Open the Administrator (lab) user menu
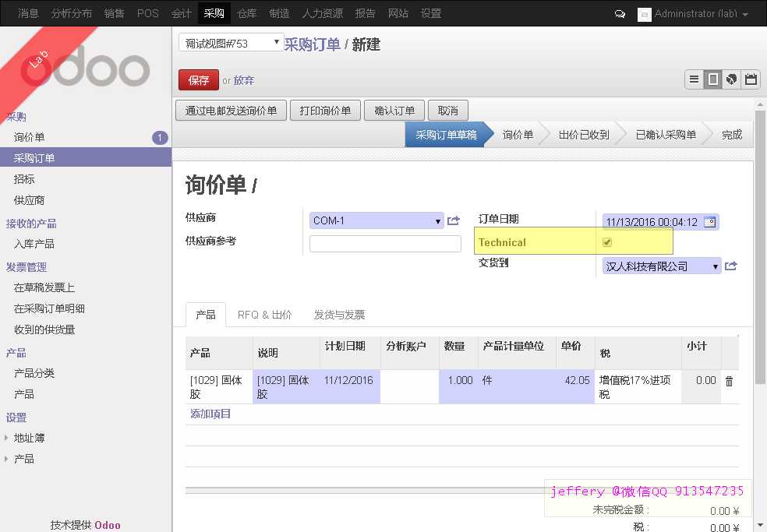Screen dimensions: 767x532 click(701, 14)
